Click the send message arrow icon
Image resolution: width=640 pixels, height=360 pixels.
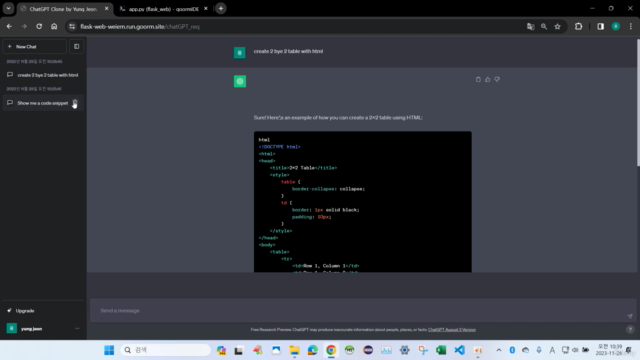[630, 316]
